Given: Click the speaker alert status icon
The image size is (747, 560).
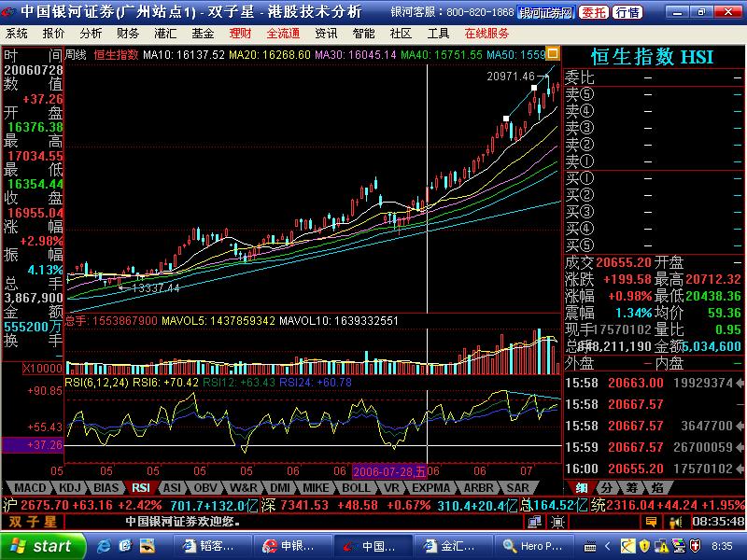Looking at the screenshot, I should coord(675,523).
